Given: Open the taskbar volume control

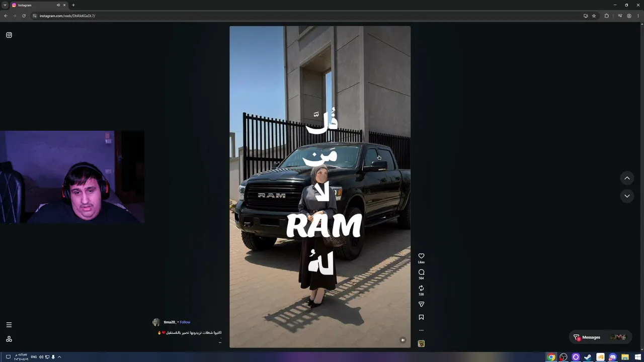Looking at the screenshot, I should tap(41, 357).
